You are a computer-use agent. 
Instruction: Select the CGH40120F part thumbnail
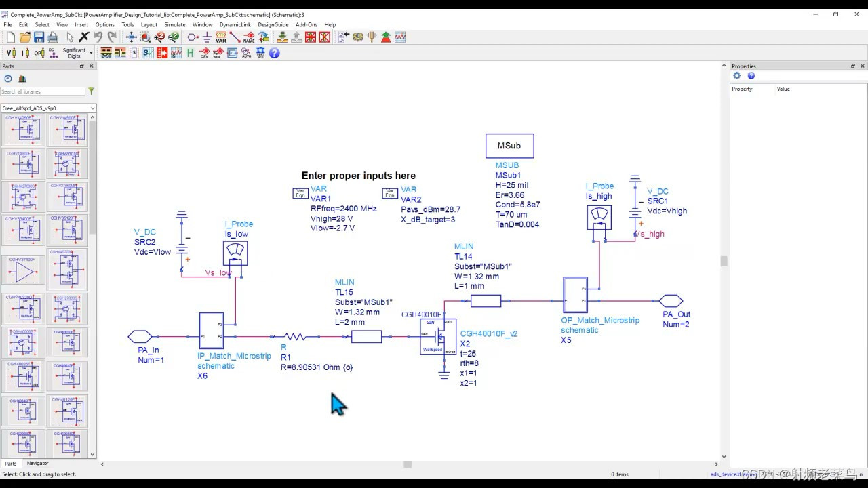tap(68, 411)
